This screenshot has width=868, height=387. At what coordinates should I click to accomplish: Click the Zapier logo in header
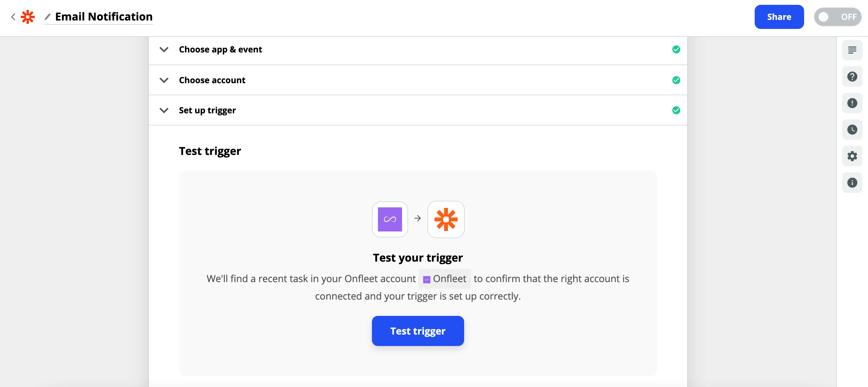tap(28, 17)
